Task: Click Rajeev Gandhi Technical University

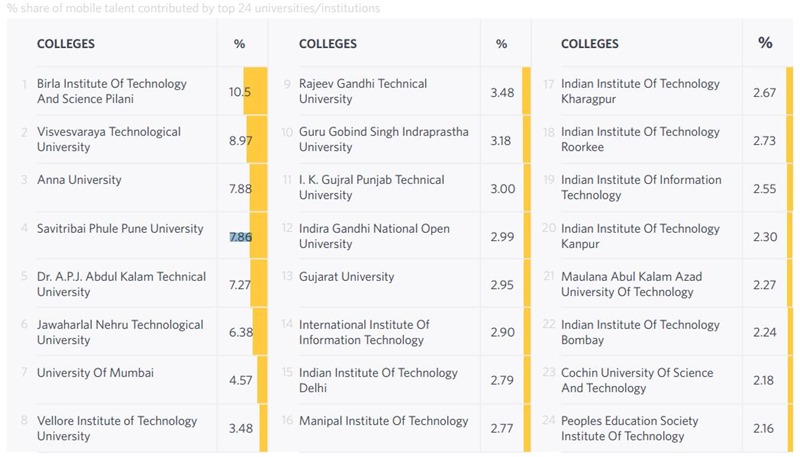Action: (x=363, y=91)
